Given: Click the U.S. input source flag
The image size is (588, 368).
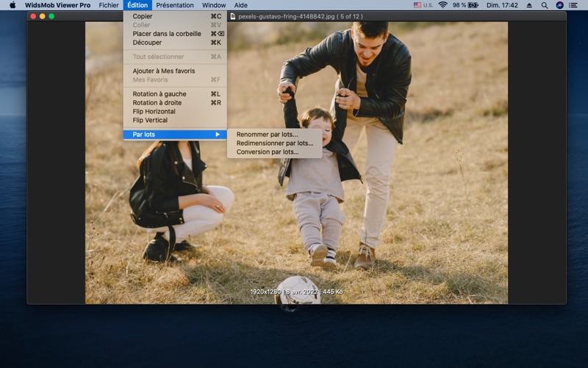Looking at the screenshot, I should tap(417, 5).
